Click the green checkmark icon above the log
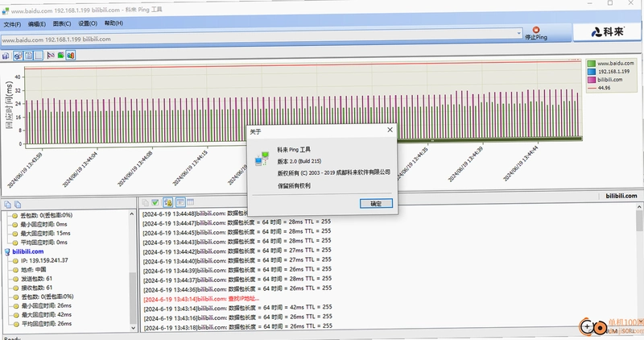 [x=155, y=202]
